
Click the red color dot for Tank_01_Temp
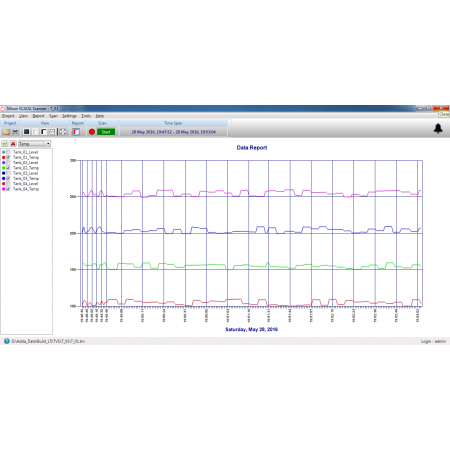[4, 157]
